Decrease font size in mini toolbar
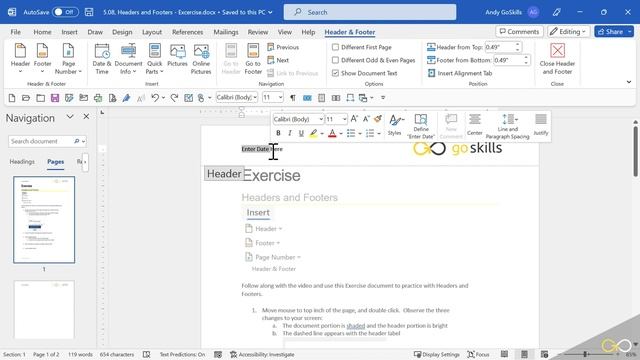Image resolution: width=640 pixels, height=360 pixels. point(366,119)
